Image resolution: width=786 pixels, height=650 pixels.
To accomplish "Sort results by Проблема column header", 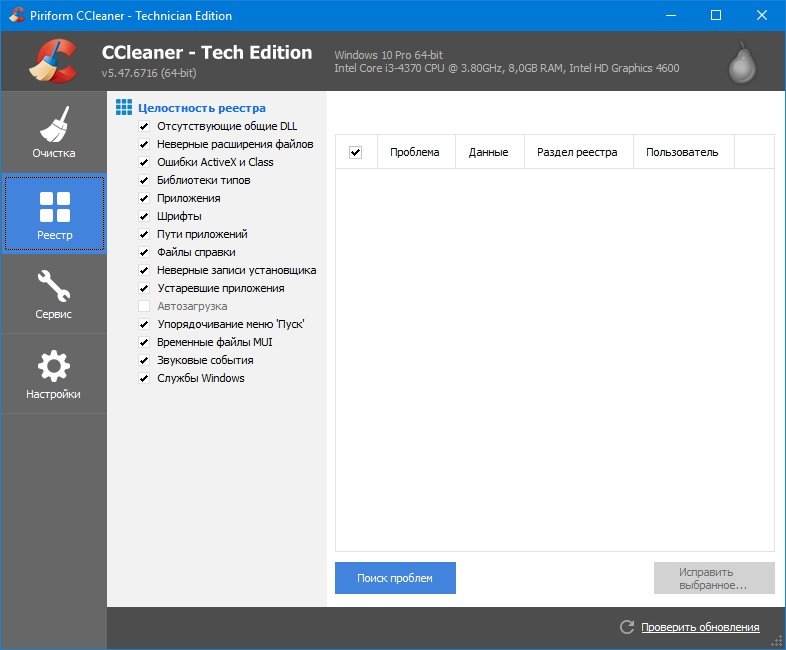I will tap(414, 152).
